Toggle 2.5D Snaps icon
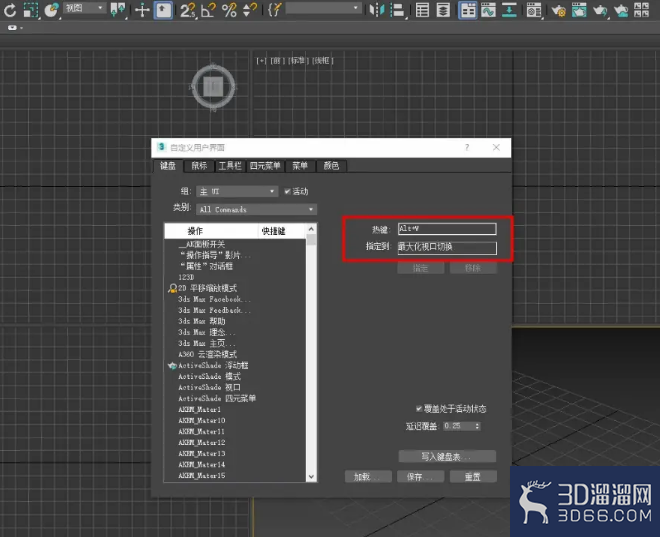The image size is (660, 537). click(188, 10)
